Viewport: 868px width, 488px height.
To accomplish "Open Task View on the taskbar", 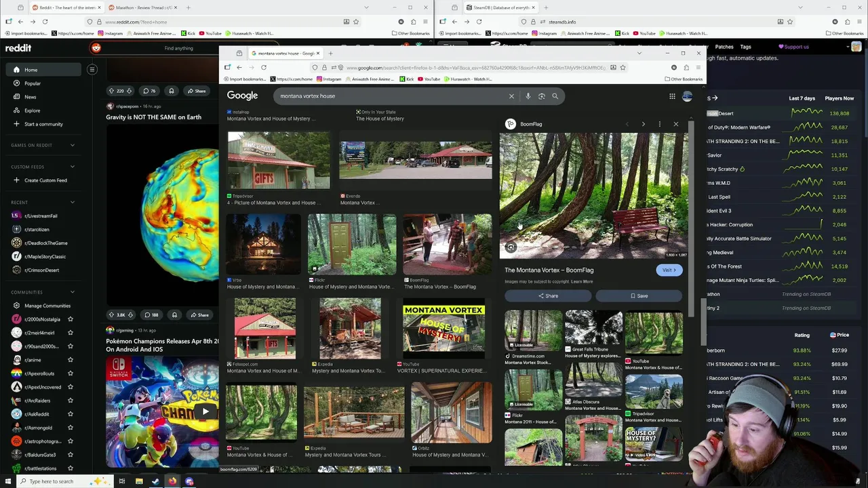I will pyautogui.click(x=122, y=481).
